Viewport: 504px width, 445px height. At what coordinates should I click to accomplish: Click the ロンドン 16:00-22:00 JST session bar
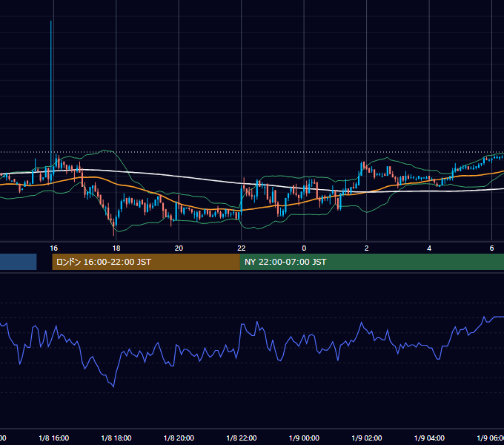pos(146,262)
